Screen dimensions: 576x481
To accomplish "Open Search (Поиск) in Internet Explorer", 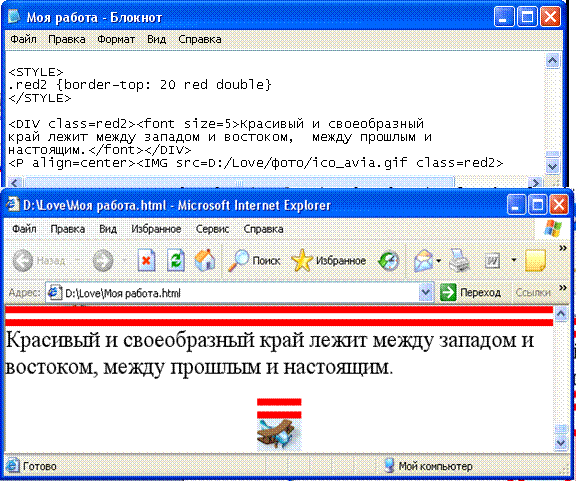I will (254, 261).
